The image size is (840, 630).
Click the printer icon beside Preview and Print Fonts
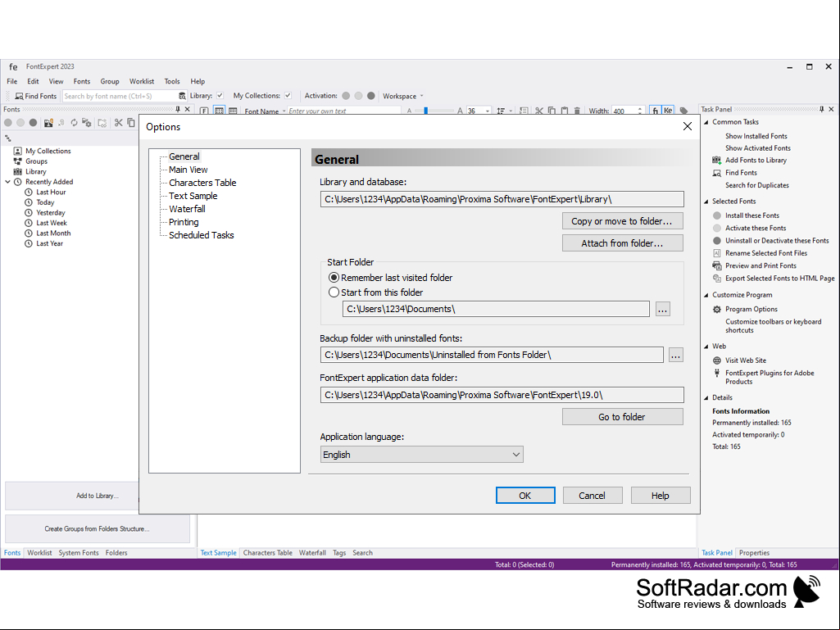(x=717, y=265)
